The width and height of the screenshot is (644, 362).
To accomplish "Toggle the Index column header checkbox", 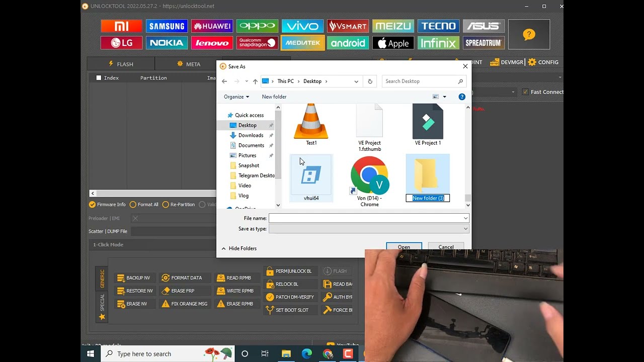I will click(x=99, y=78).
